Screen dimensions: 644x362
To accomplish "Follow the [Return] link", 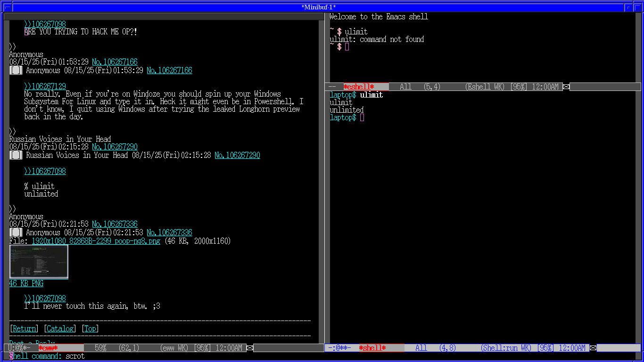I will click(25, 329).
